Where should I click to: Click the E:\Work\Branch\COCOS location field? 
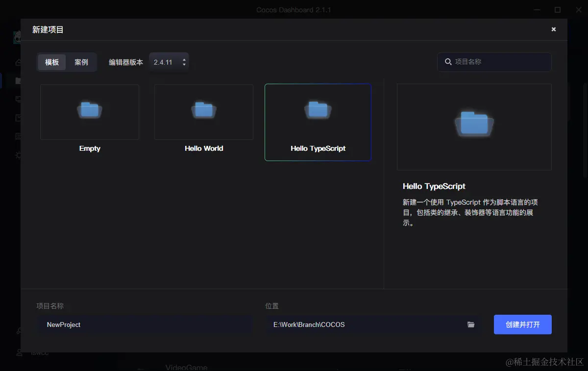pyautogui.click(x=374, y=325)
